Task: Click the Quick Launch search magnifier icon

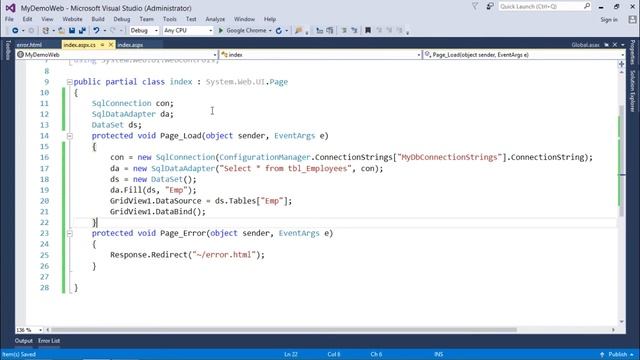Action: pyautogui.click(x=587, y=6)
